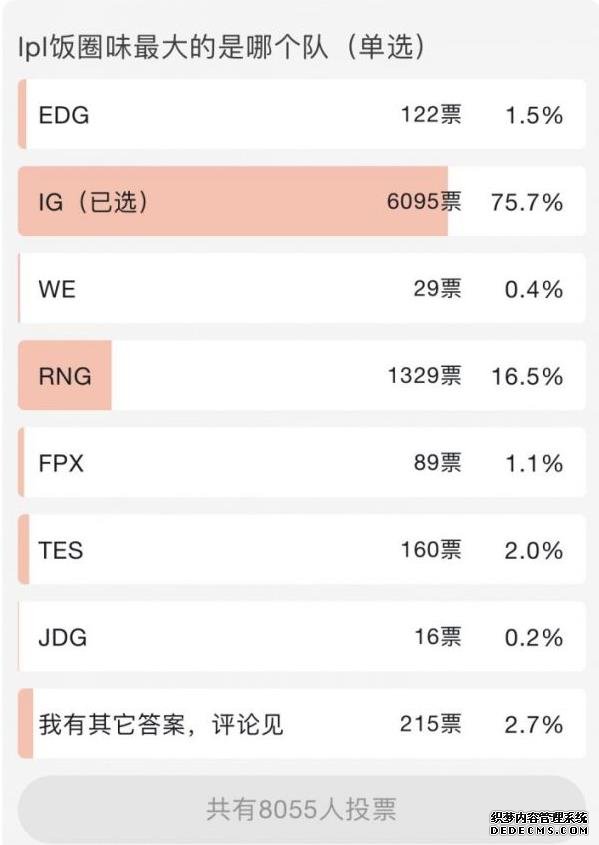Select the IG (已选) poll option
The height and width of the screenshot is (845, 599).
point(302,201)
